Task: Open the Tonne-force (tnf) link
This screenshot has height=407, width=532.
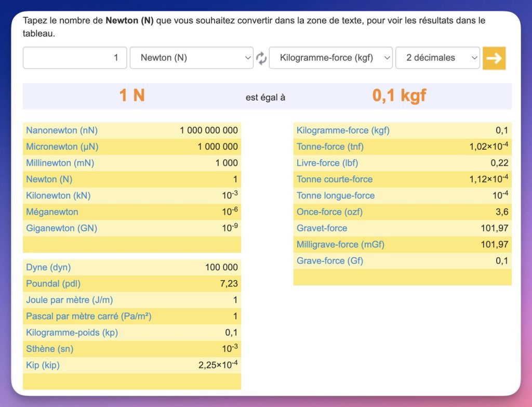Action: 330,147
